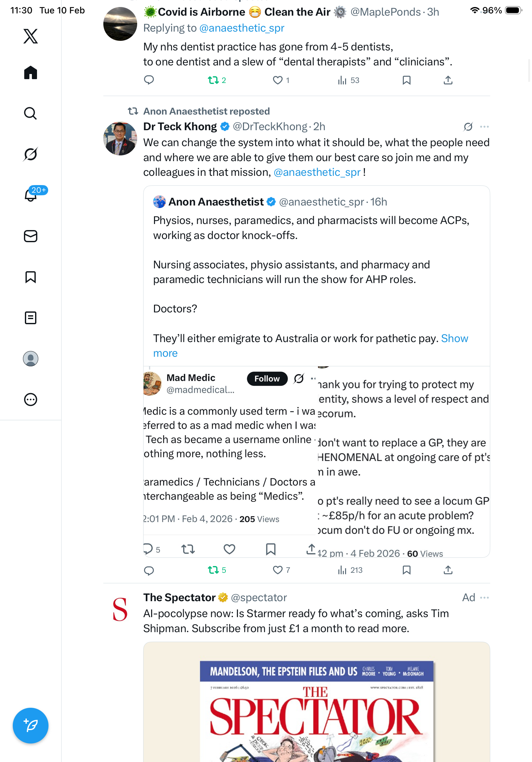
Task: Open the more menu circle in sidebar
Action: (x=31, y=400)
